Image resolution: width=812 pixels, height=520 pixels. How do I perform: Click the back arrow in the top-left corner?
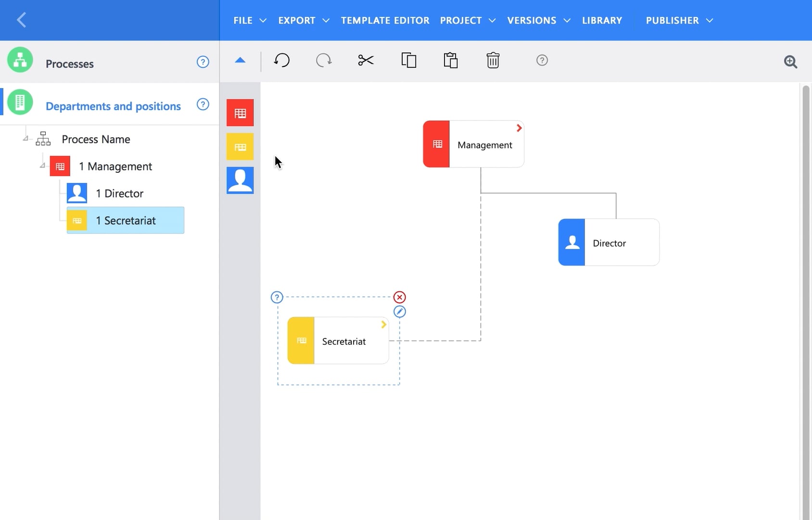pos(22,20)
